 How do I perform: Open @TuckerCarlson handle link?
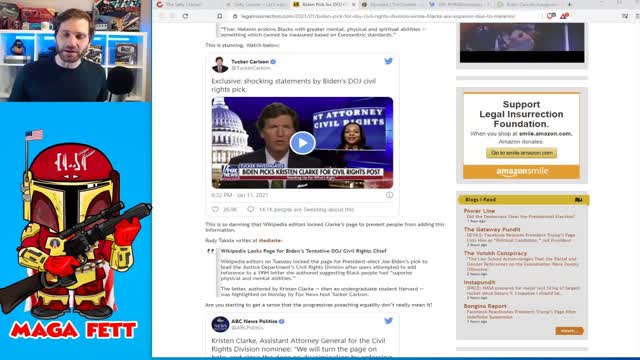[x=251, y=68]
